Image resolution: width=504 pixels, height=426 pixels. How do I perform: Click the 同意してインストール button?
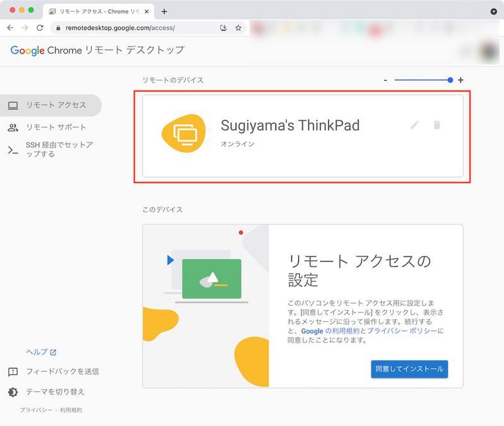click(x=409, y=369)
